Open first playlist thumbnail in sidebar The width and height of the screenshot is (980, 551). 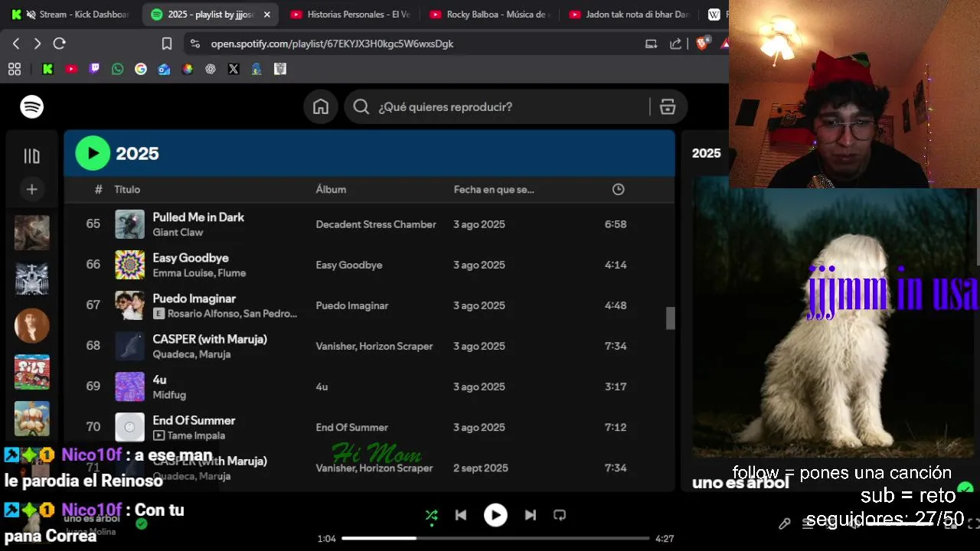coord(31,233)
